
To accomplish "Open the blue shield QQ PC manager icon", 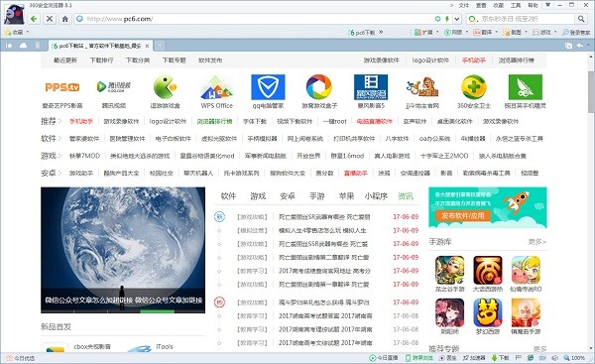I will tap(268, 87).
